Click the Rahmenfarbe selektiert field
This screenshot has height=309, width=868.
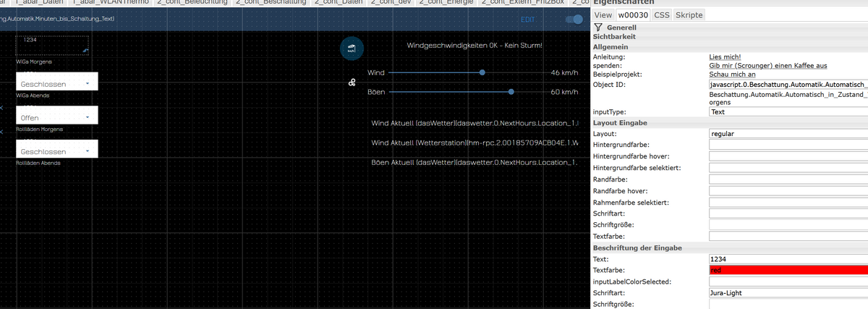[x=788, y=202]
